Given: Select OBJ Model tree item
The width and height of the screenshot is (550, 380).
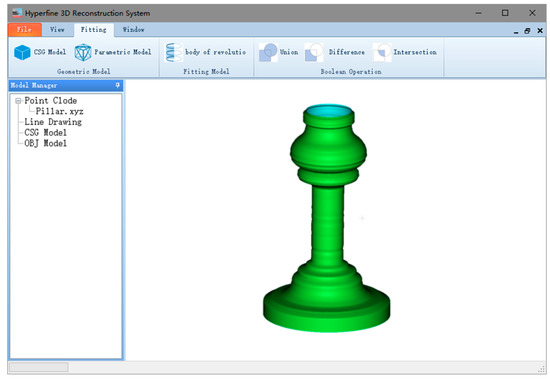Looking at the screenshot, I should [x=46, y=143].
